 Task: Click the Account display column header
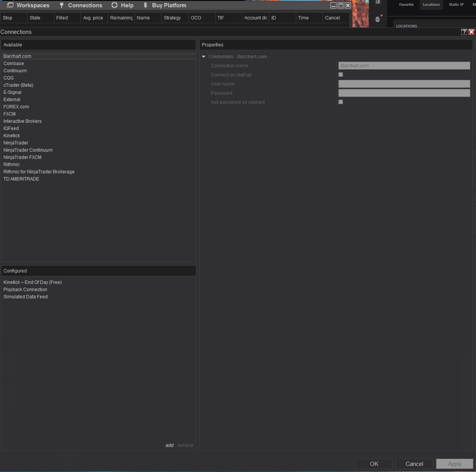click(x=256, y=18)
